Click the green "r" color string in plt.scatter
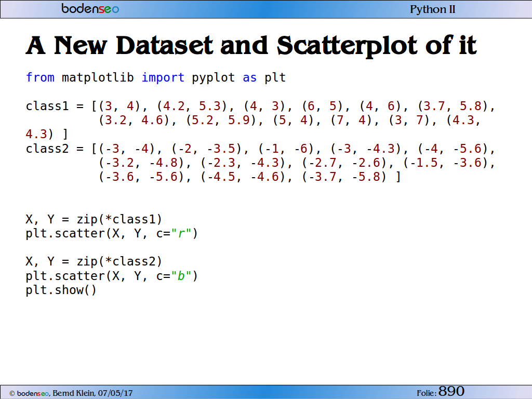532x399 pixels. (181, 233)
